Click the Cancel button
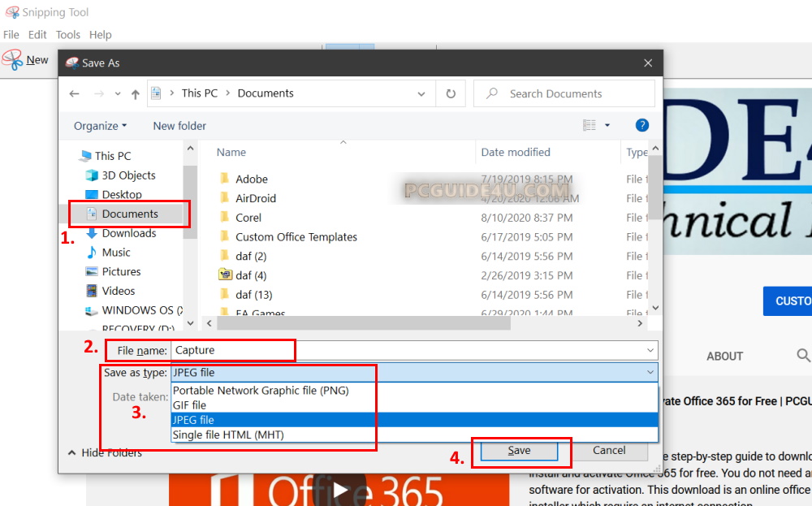 click(609, 450)
